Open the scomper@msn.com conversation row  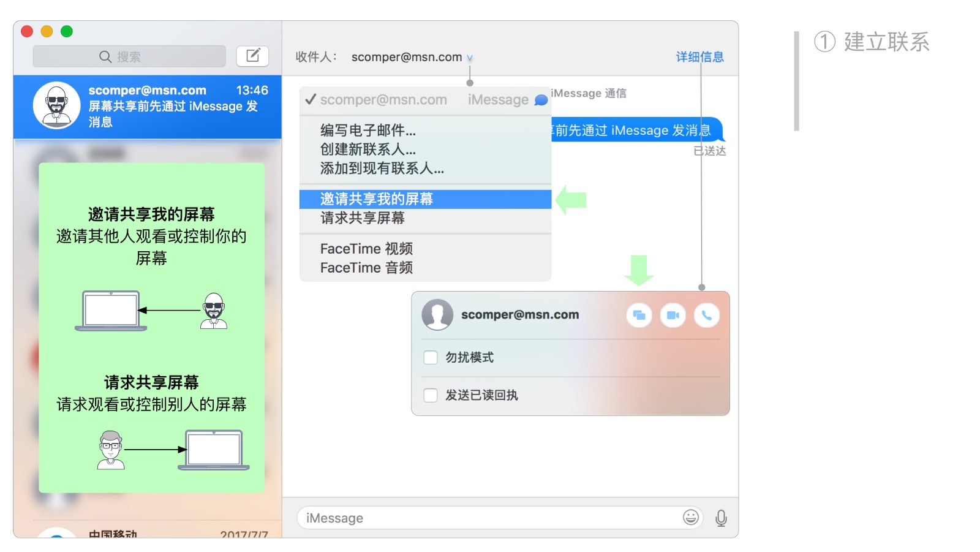click(148, 107)
